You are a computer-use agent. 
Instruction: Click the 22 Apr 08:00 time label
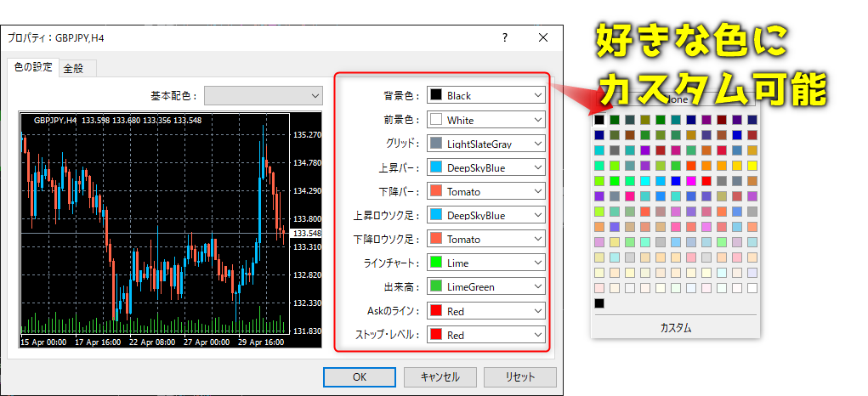tap(151, 342)
